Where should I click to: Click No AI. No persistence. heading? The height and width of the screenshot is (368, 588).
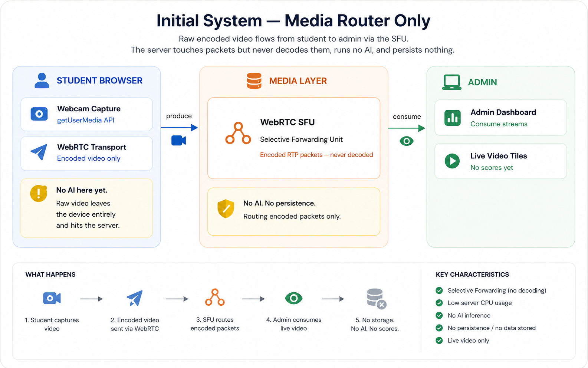(279, 203)
